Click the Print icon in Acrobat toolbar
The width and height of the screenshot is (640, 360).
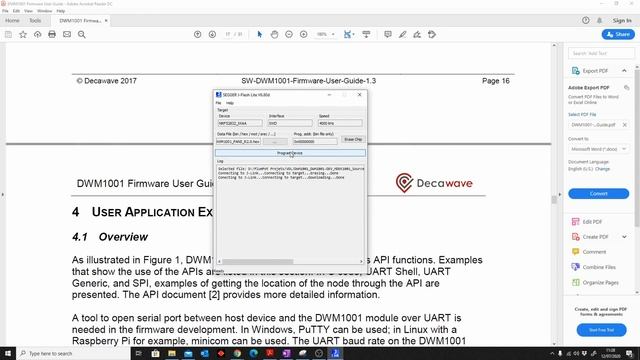(52, 35)
